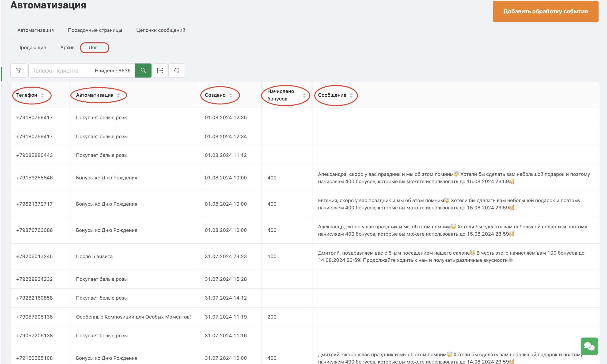Click phone number +79229934232
The height and width of the screenshot is (364, 607).
point(34,279)
